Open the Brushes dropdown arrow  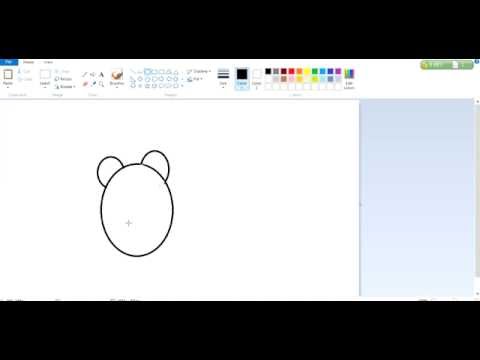click(x=117, y=86)
